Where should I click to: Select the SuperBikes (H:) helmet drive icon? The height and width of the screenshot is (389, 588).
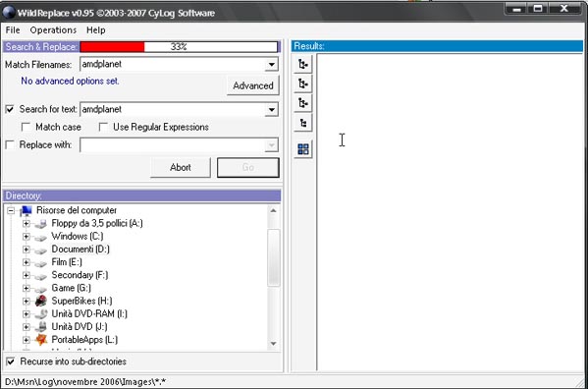coord(41,301)
